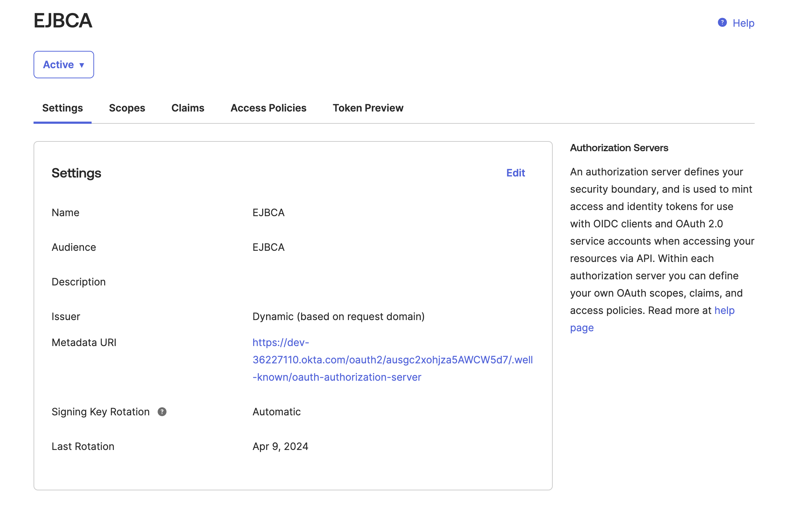Open the Access Policies tab

tap(268, 108)
